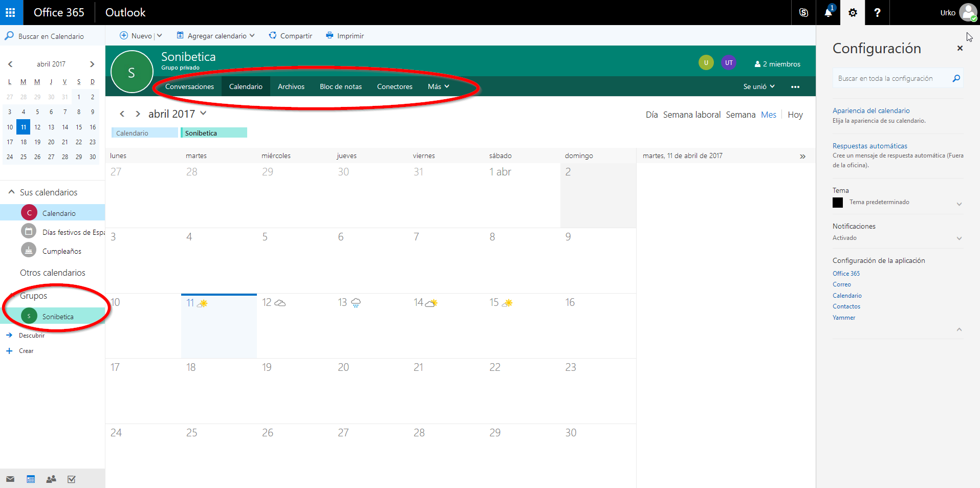Go to next month in mini calendar
The width and height of the screenshot is (980, 488).
tap(92, 64)
